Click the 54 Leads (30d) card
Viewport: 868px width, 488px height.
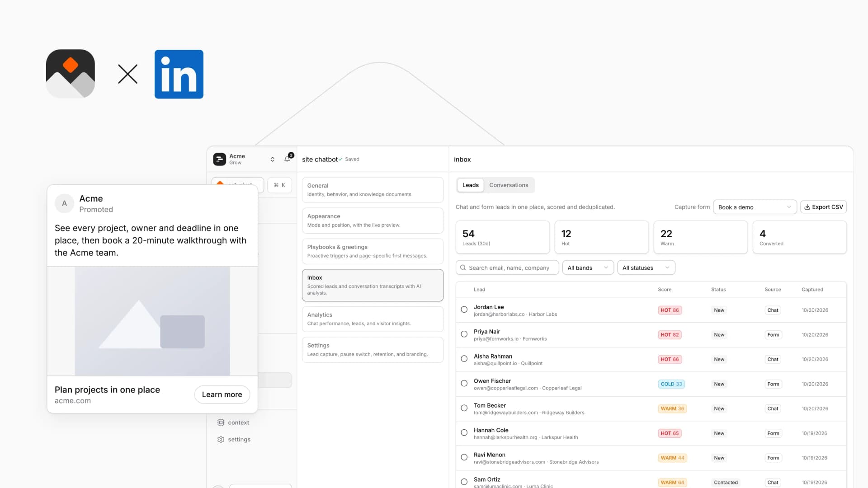pyautogui.click(x=502, y=237)
